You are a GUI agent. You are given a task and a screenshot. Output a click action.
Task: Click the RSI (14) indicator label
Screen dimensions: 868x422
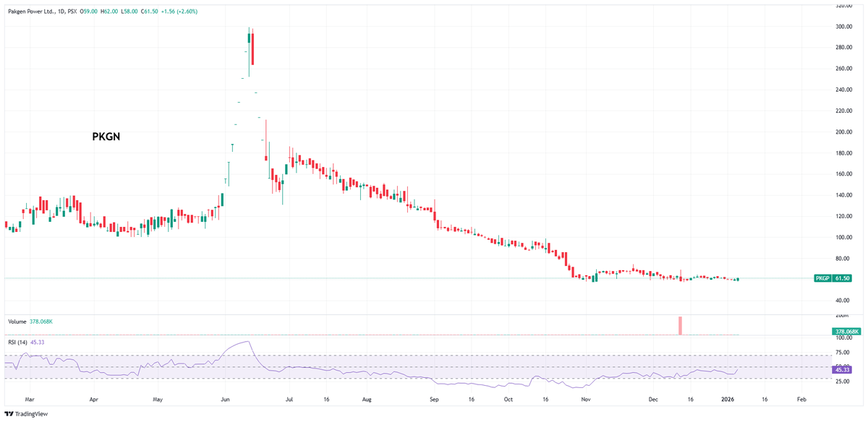(x=20, y=342)
